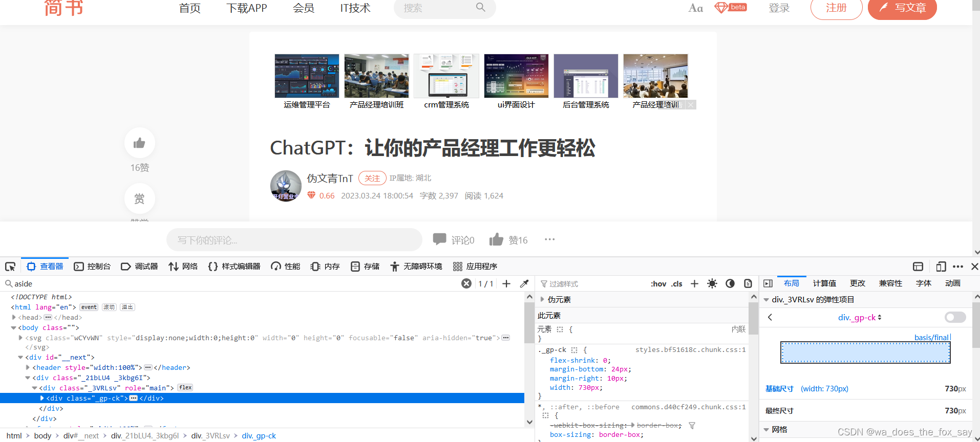Open the IT技术 navigation link
980x442 pixels.
(x=355, y=8)
